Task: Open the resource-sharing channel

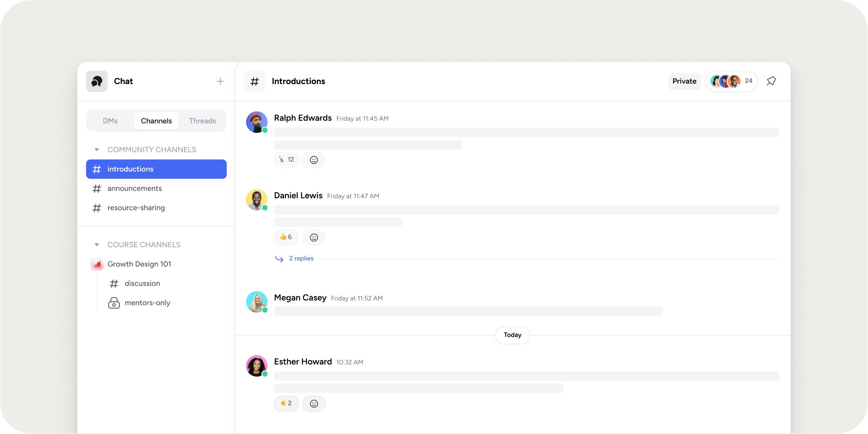Action: point(156,208)
